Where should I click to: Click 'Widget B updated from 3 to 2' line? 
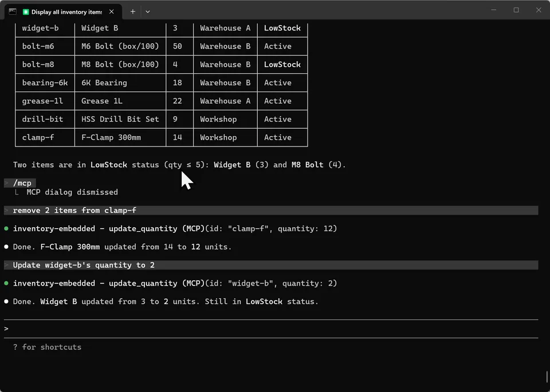click(x=166, y=301)
